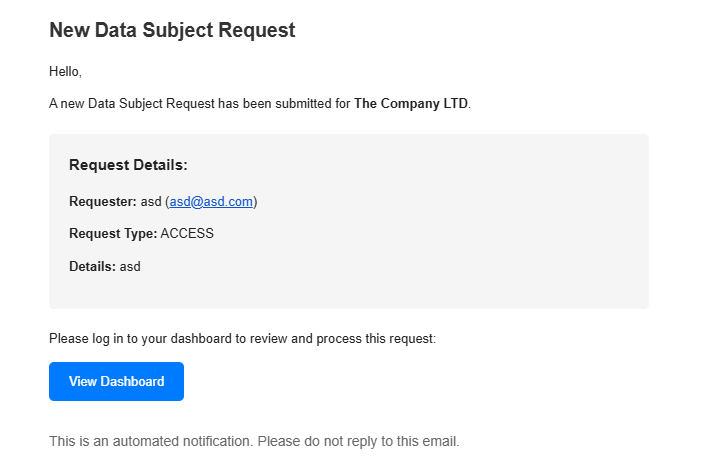Click 'A new Data Subject Request' sentence start
The image size is (723, 471).
coord(132,103)
